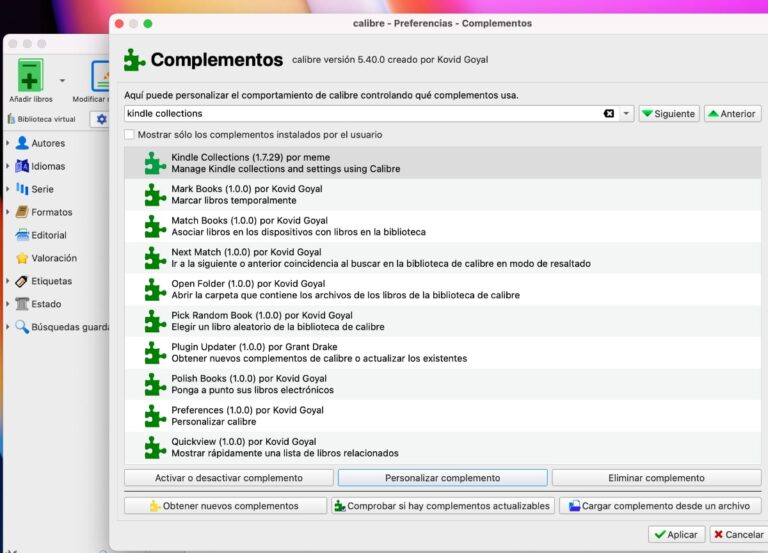This screenshot has width=768, height=553.
Task: Expand the Autores tree node
Action: coord(8,143)
